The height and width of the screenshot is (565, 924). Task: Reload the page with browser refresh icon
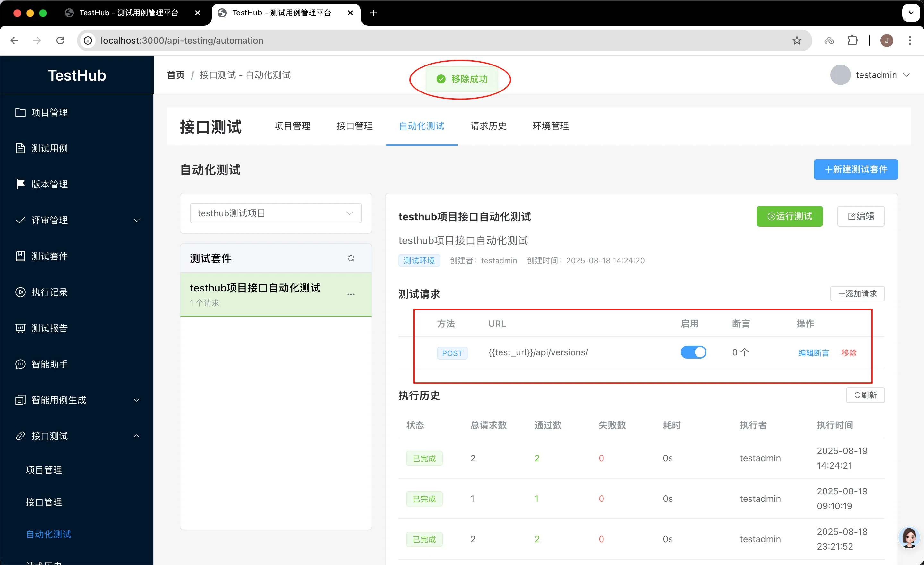click(x=60, y=40)
